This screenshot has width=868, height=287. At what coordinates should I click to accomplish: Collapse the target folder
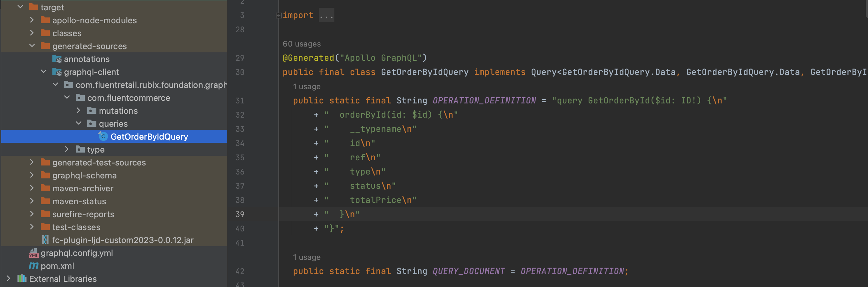[x=21, y=7]
